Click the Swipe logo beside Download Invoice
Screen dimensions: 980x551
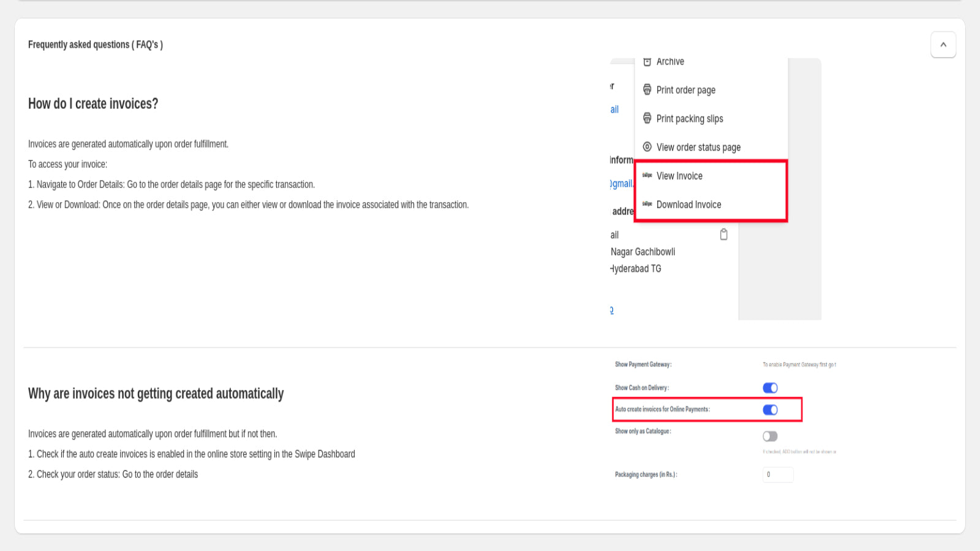tap(647, 204)
